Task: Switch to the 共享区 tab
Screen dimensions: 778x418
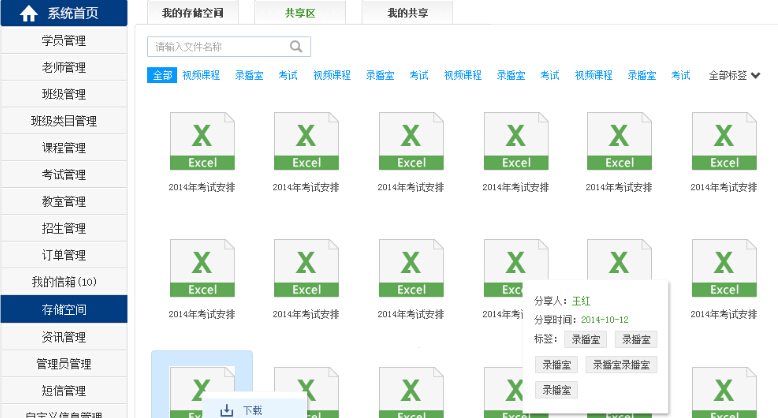Action: click(300, 13)
